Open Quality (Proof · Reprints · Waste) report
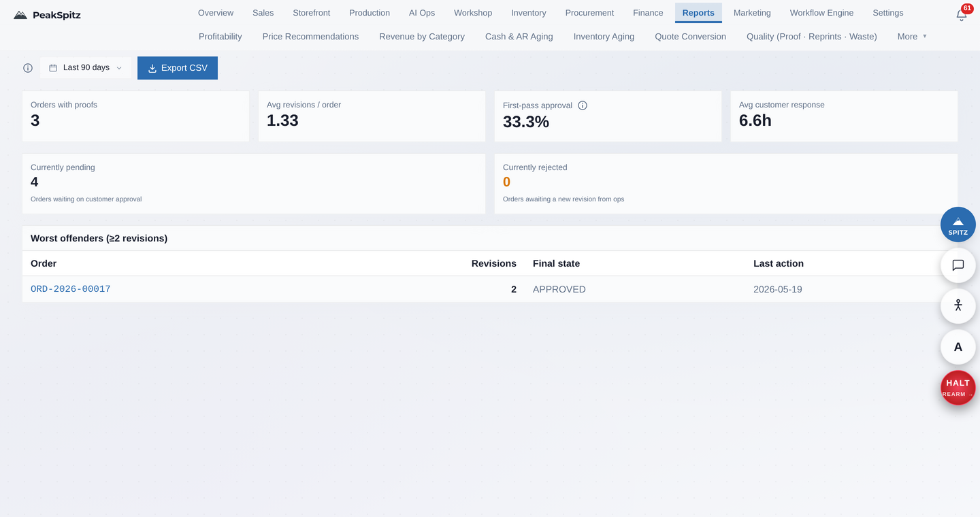This screenshot has height=517, width=980. [x=812, y=37]
